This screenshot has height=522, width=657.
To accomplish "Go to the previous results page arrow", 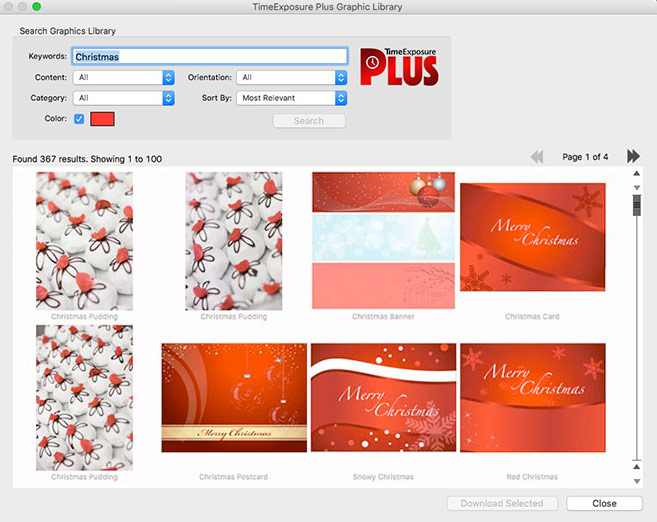I will click(537, 156).
